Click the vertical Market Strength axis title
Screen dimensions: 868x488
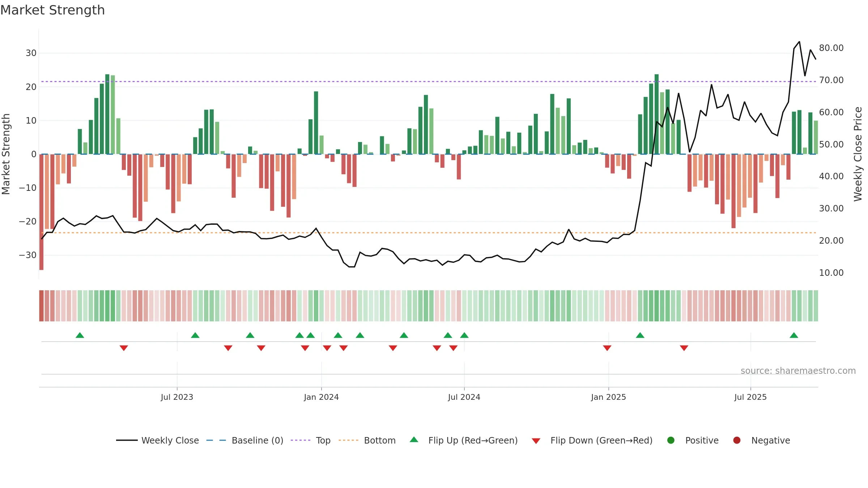[x=6, y=154]
